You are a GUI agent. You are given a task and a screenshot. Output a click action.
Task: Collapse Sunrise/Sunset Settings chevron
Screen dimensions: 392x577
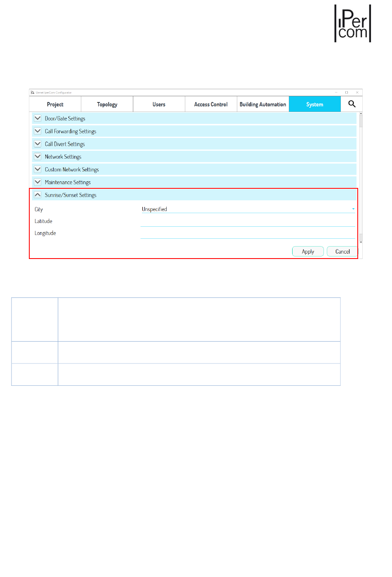coord(38,195)
